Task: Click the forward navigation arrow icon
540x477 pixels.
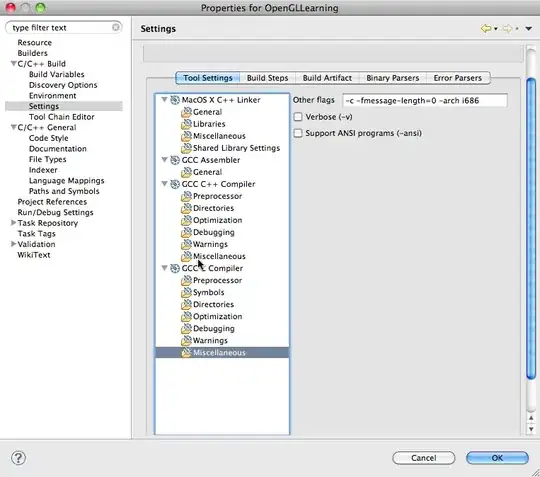Action: pyautogui.click(x=507, y=28)
